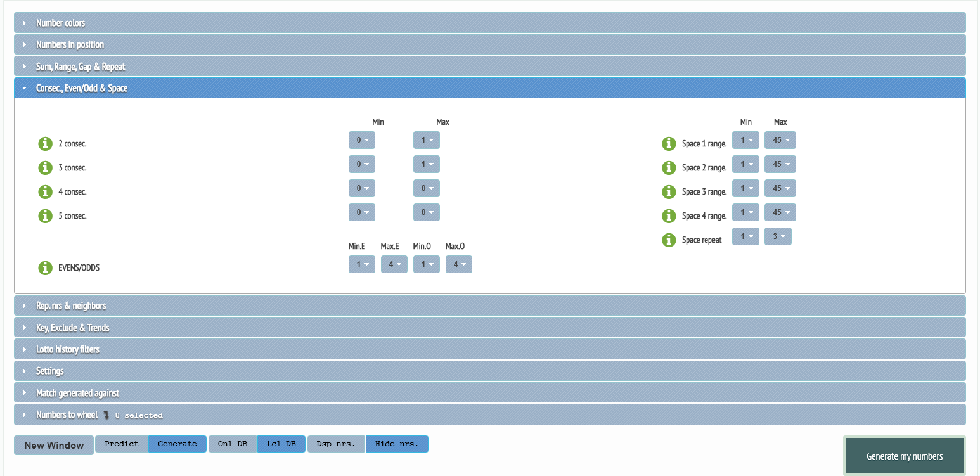Click info icon beside Space 2 range
This screenshot has width=980, height=476.
669,168
